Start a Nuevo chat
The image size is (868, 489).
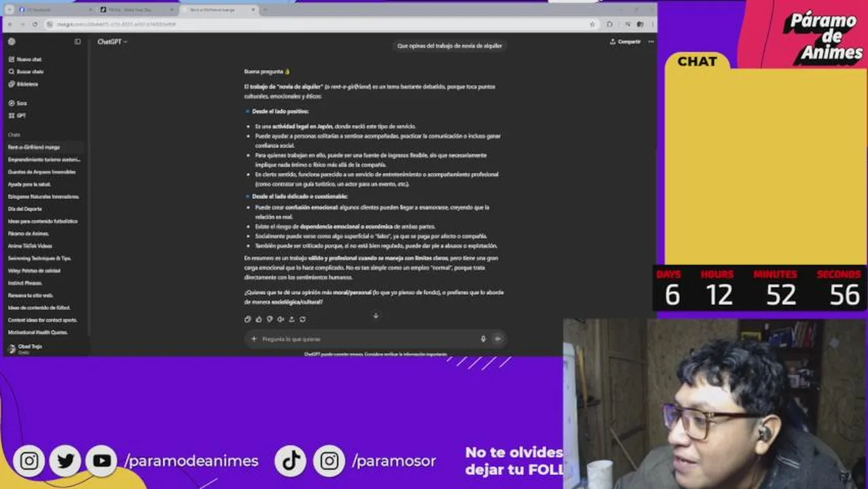(26, 59)
